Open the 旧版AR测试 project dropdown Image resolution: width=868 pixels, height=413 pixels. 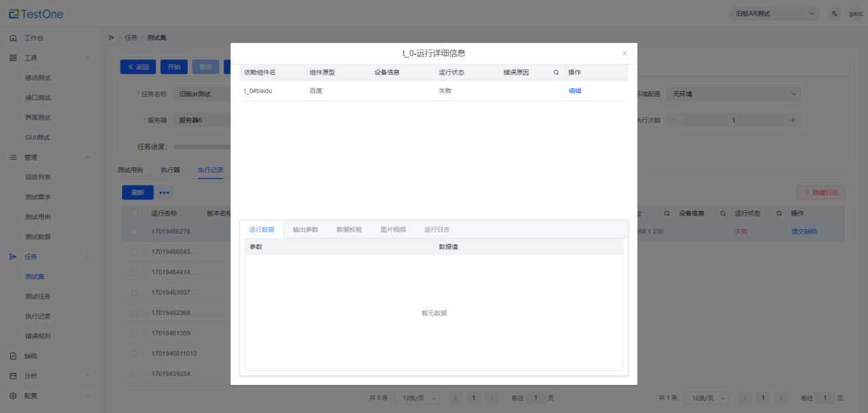pos(774,14)
